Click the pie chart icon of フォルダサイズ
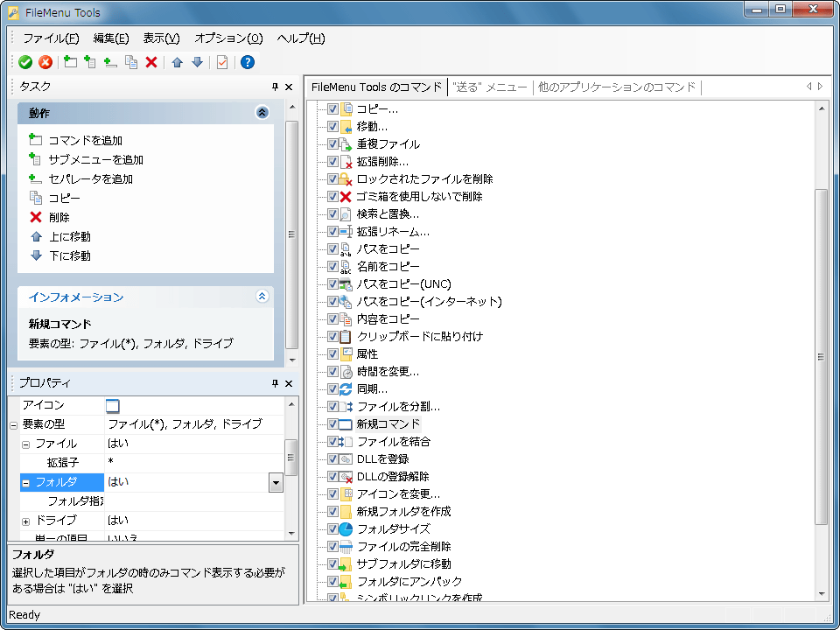The height and width of the screenshot is (630, 840). (346, 528)
